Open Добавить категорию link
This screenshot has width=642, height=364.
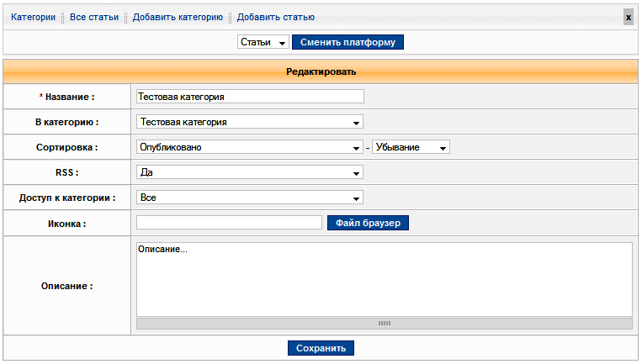tap(178, 17)
